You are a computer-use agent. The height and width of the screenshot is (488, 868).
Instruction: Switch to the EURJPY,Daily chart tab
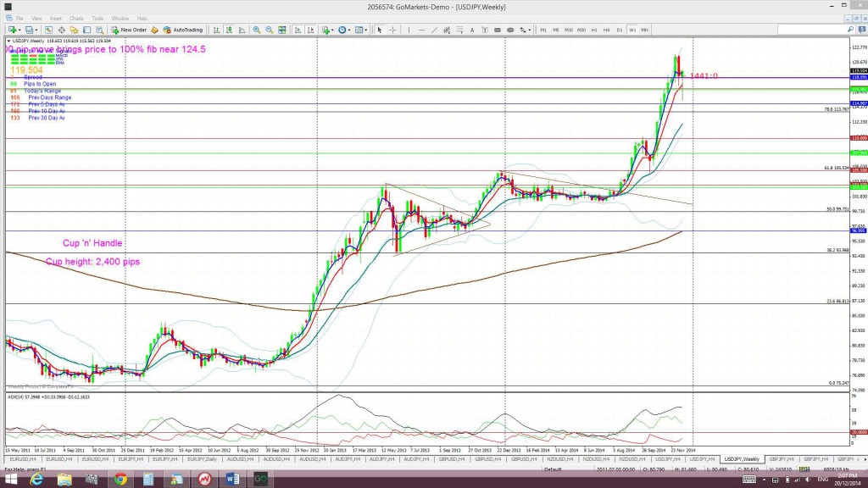(x=202, y=459)
